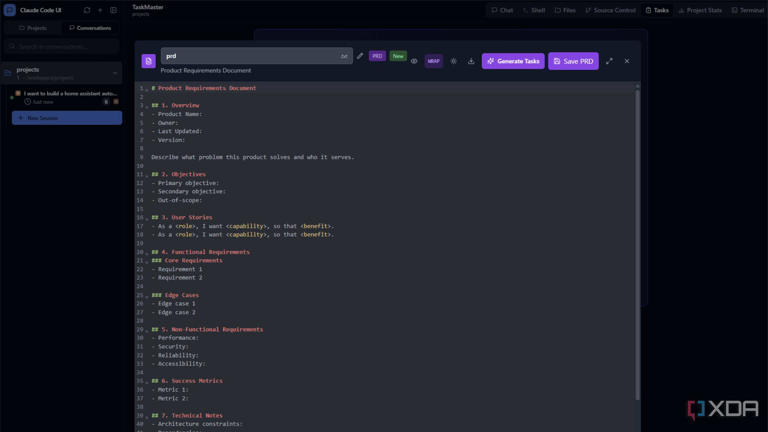Open the Conversations tab in sidebar
This screenshot has width=768, height=432.
point(90,28)
